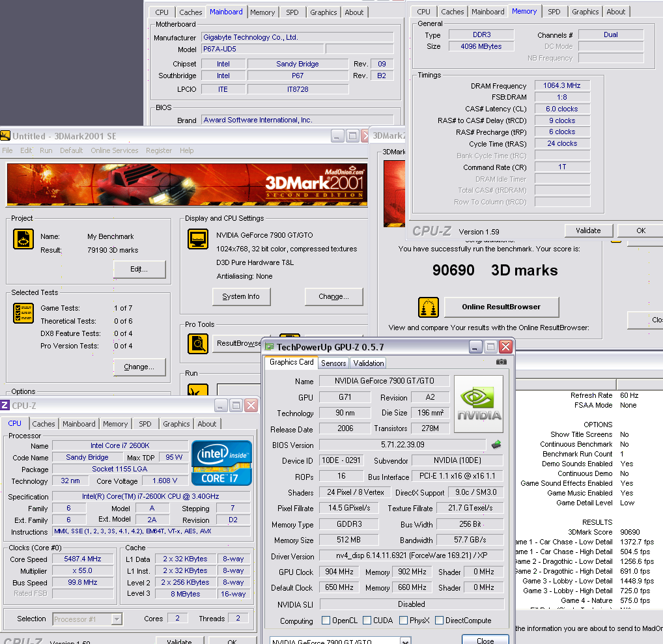Click Validate in the Memory CPU-Z window

(x=588, y=231)
